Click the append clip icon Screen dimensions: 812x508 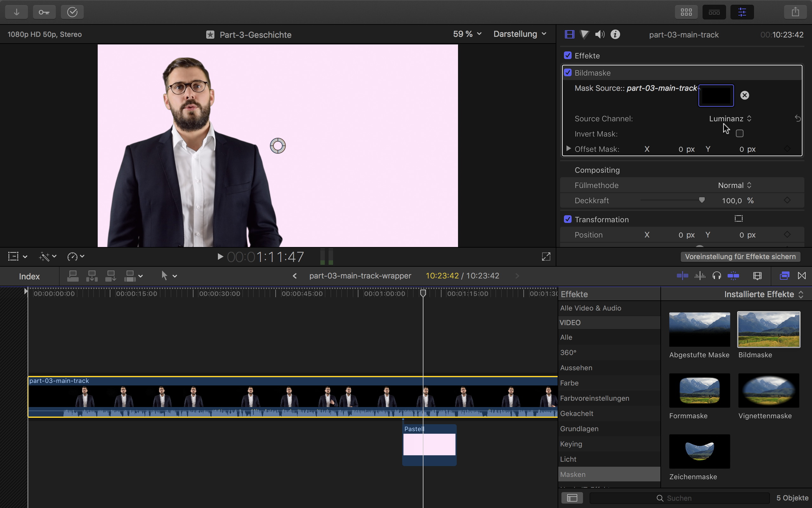click(110, 276)
